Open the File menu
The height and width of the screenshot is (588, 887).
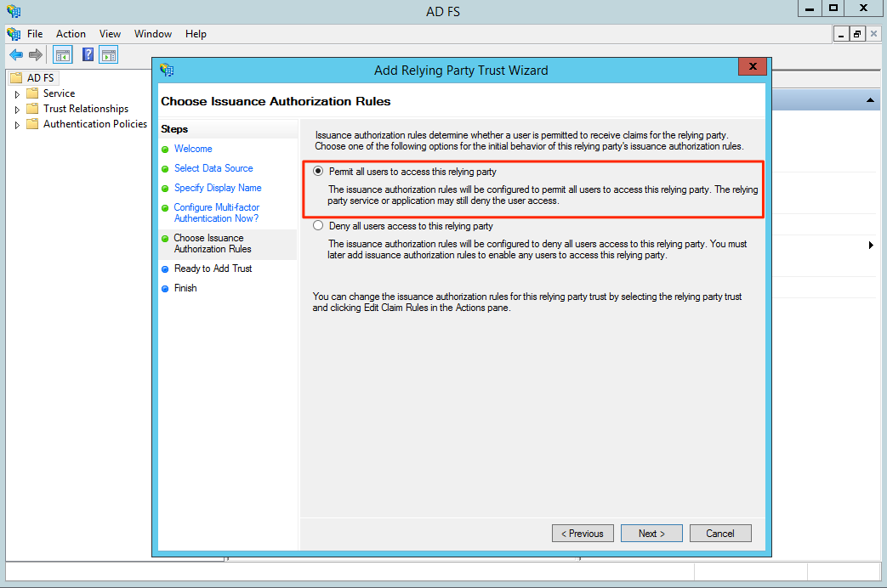point(35,34)
